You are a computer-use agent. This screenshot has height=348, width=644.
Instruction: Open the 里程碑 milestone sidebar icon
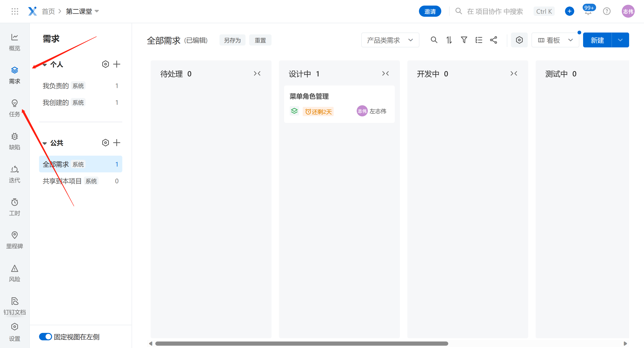click(14, 240)
